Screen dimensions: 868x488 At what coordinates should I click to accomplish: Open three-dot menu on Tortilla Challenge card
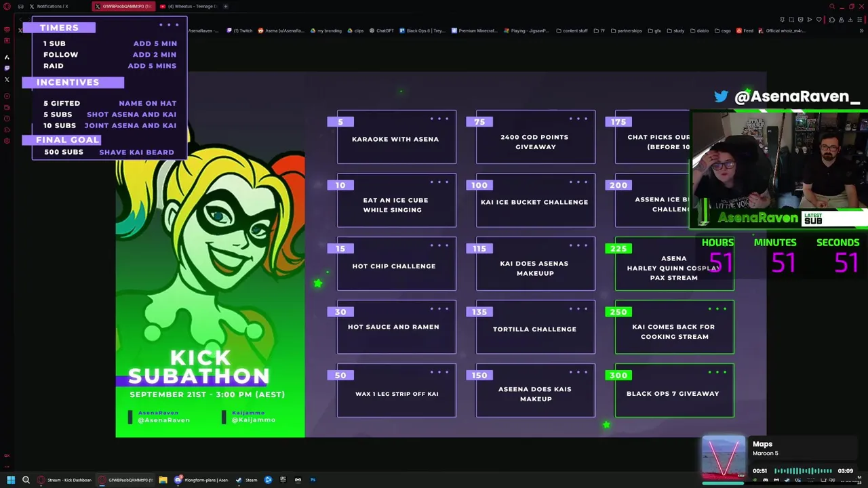pos(578,308)
